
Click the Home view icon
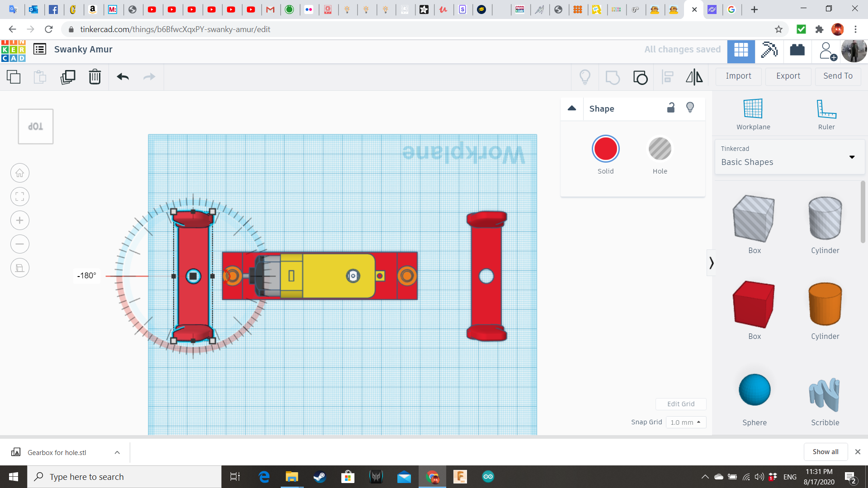(x=19, y=173)
